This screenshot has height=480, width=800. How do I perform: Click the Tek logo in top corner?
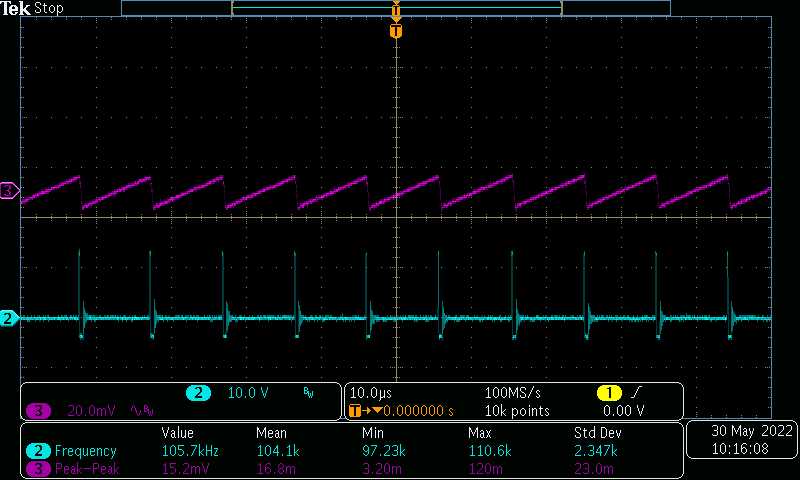(x=15, y=8)
